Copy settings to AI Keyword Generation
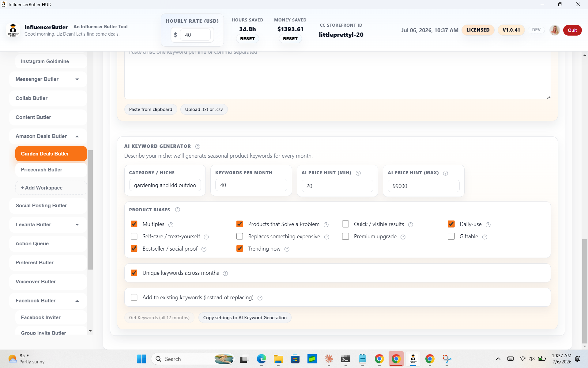This screenshot has width=588, height=368. click(245, 318)
